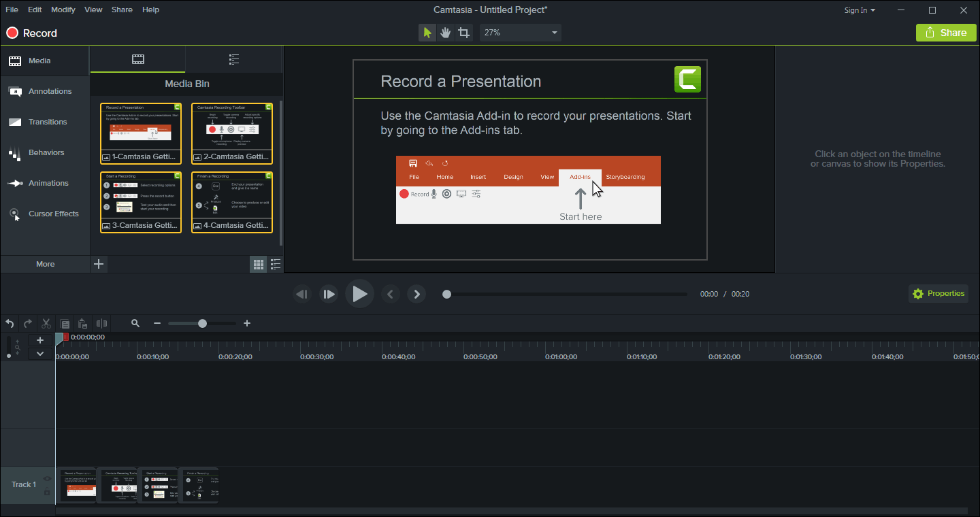Switch Media Bin to details list view
This screenshot has width=980, height=517.
point(276,264)
